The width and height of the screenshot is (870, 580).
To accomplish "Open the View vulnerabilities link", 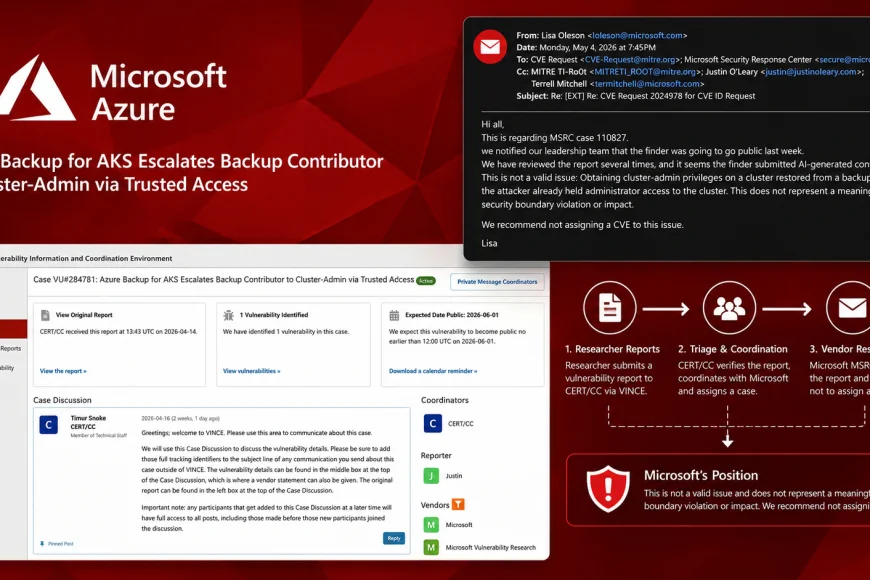I will click(x=251, y=371).
